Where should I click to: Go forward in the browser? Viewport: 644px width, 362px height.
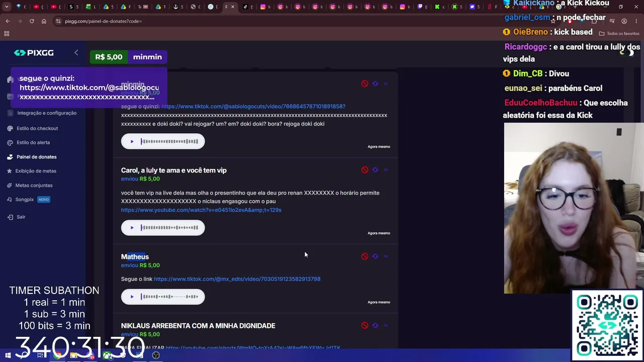click(x=20, y=21)
